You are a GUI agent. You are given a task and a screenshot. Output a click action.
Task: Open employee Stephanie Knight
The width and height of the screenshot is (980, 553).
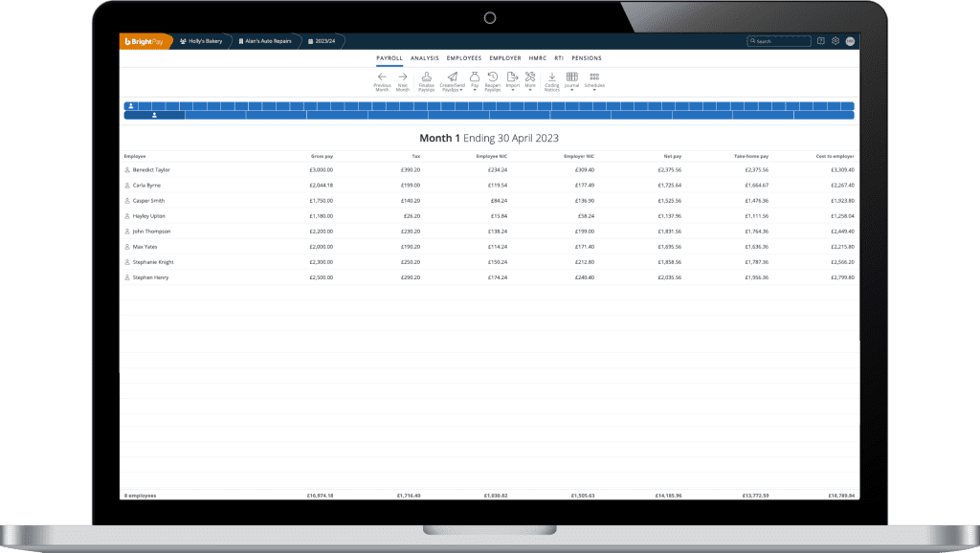(153, 262)
